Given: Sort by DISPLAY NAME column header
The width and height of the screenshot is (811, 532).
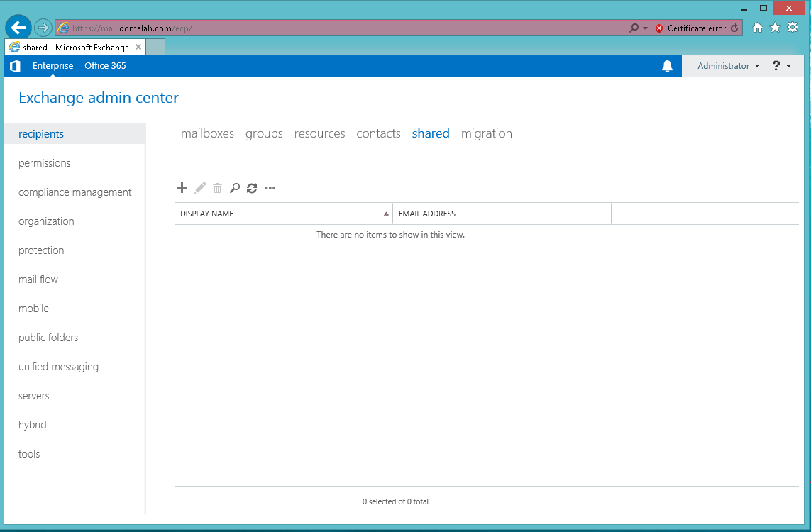Looking at the screenshot, I should (283, 214).
